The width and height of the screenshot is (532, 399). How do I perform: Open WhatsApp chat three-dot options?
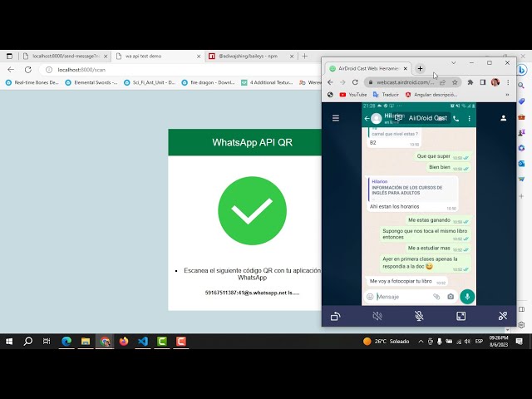(x=469, y=118)
